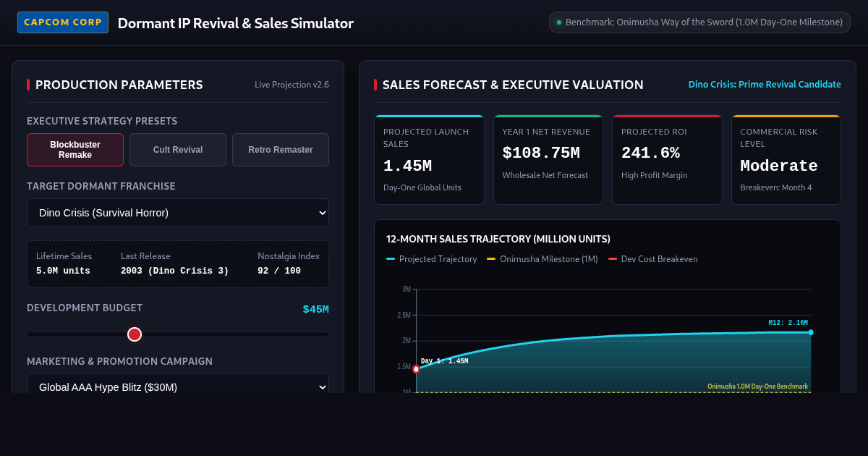Click the Production Parameters heading
Screen dimensions: 868x456
pyautogui.click(x=119, y=85)
